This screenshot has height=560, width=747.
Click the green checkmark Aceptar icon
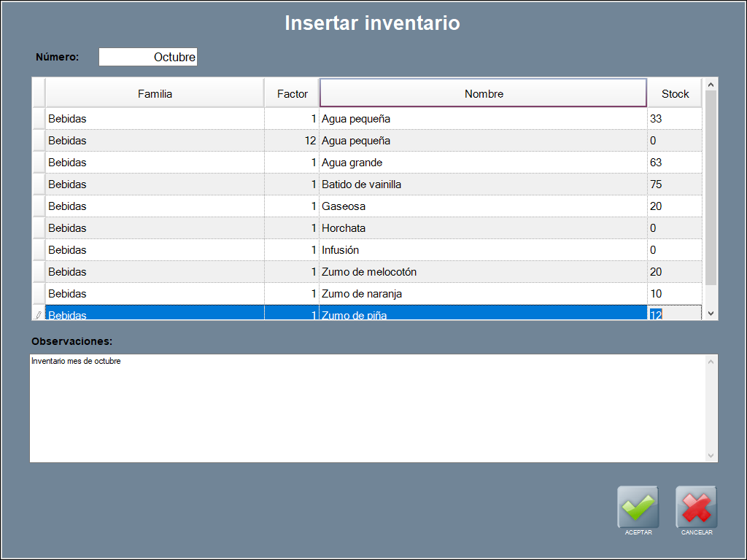(x=638, y=507)
